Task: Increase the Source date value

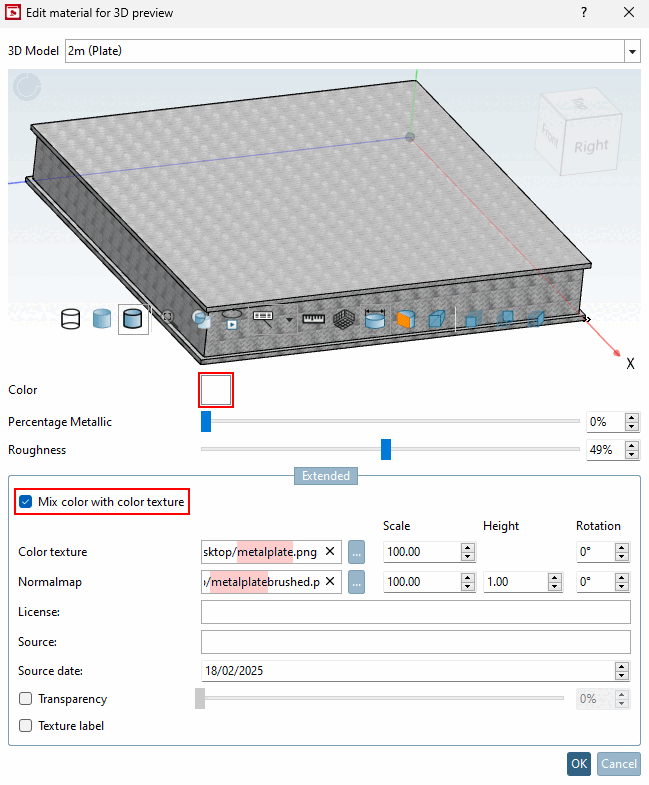Action: click(x=621, y=667)
